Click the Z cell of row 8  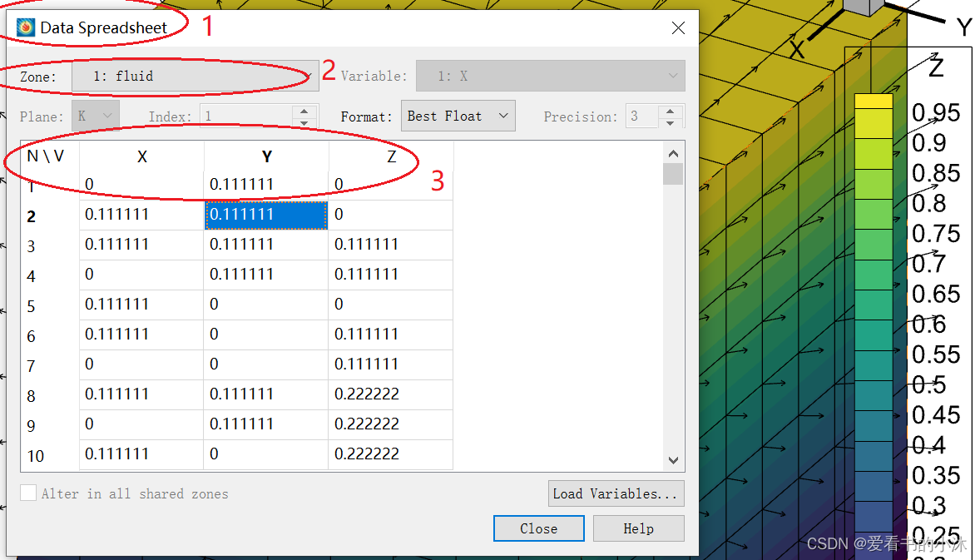point(390,394)
